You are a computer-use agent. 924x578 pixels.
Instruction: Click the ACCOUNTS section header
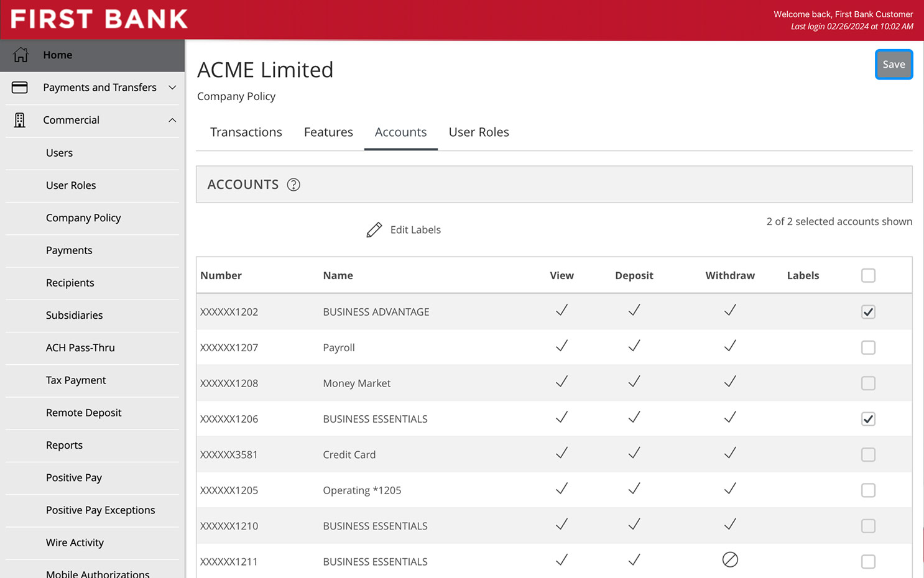coord(554,185)
